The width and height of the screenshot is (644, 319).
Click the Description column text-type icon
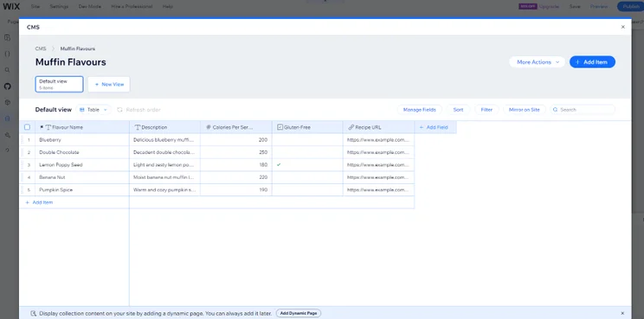(x=138, y=128)
